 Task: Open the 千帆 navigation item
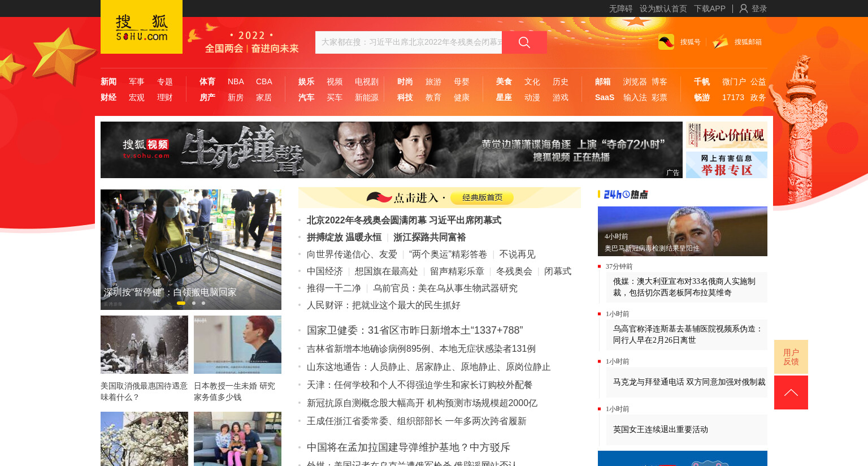(x=702, y=81)
